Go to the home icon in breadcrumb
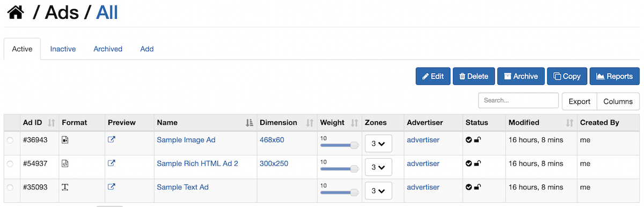Image resolution: width=644 pixels, height=207 pixels. [x=16, y=12]
